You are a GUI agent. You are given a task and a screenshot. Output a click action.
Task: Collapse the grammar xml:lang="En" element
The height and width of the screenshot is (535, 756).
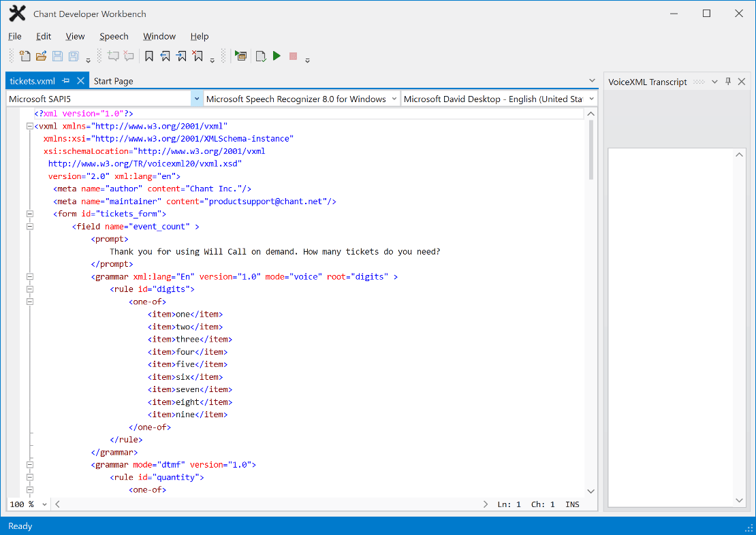click(30, 276)
